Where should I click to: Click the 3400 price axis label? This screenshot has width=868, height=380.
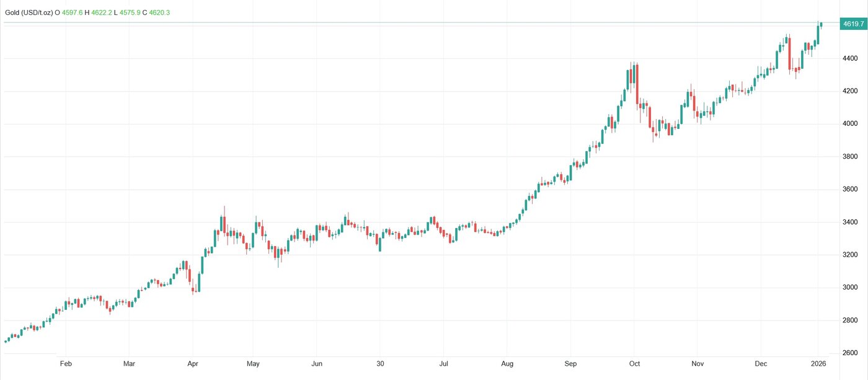[850, 223]
